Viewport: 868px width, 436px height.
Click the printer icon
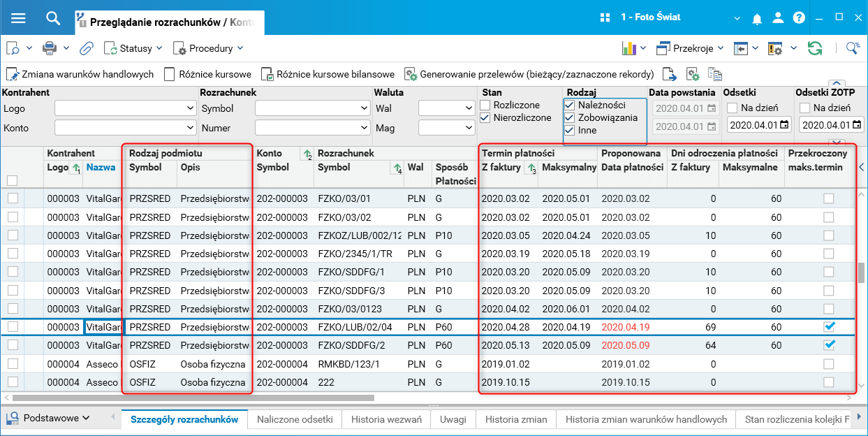click(x=50, y=48)
